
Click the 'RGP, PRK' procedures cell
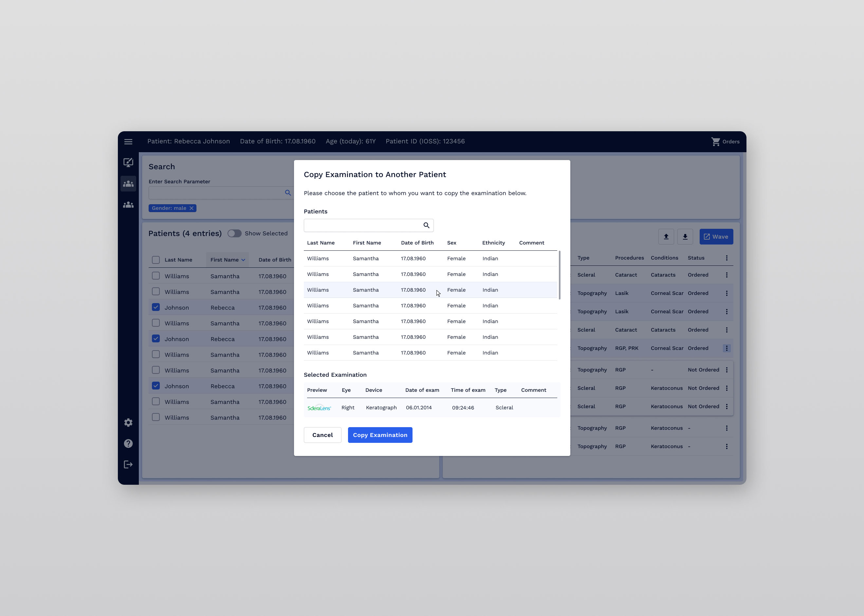click(x=626, y=348)
